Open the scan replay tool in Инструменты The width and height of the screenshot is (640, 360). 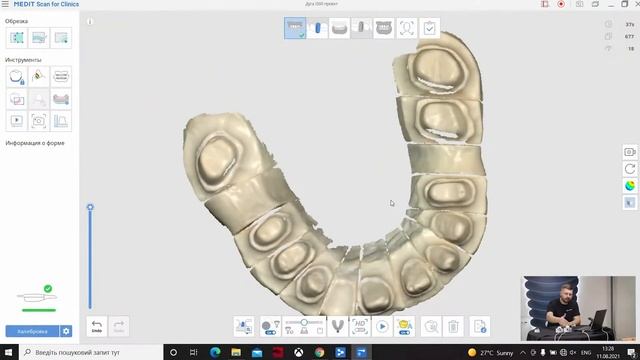17,121
